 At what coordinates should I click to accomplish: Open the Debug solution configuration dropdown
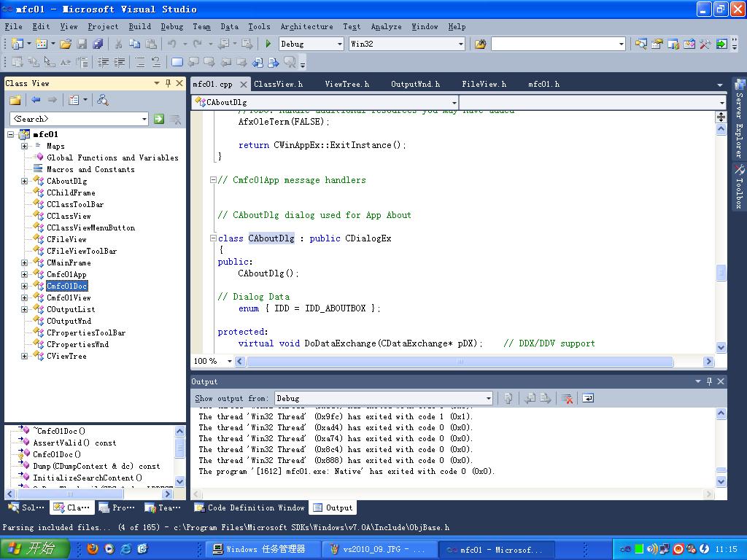point(340,44)
